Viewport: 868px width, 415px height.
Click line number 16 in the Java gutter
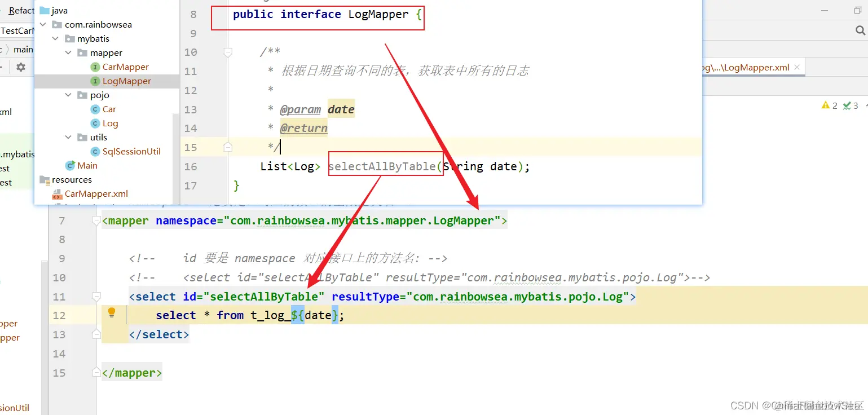click(x=191, y=166)
